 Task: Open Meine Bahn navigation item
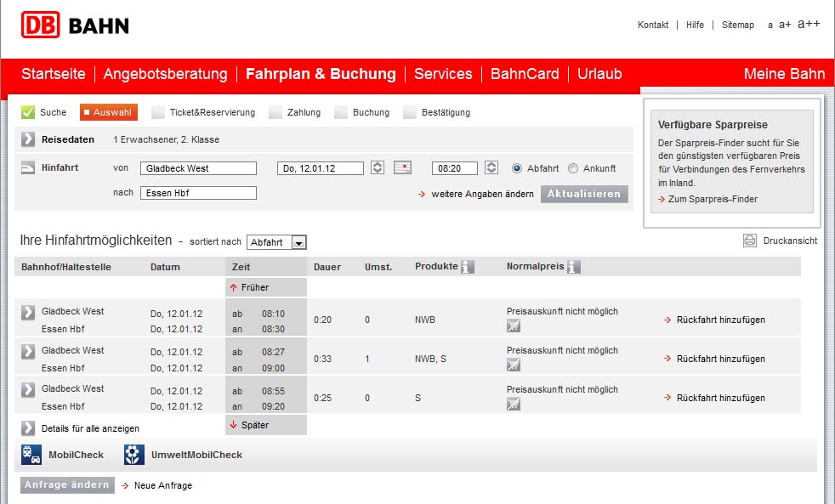pyautogui.click(x=784, y=73)
